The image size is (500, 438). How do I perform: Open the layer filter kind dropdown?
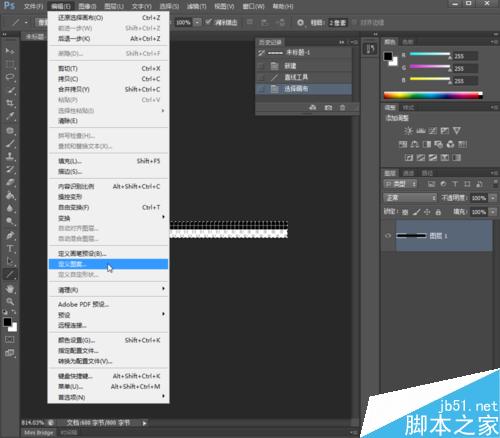tap(400, 184)
